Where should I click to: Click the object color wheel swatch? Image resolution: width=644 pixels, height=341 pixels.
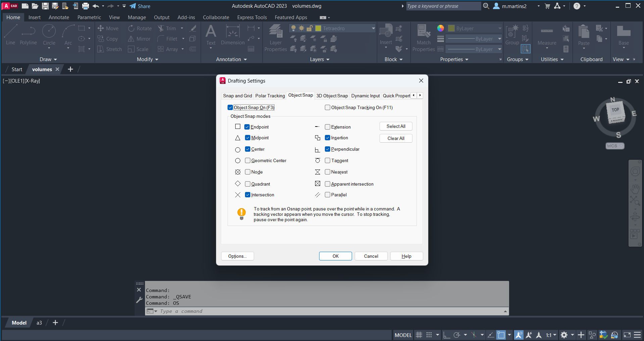point(440,28)
